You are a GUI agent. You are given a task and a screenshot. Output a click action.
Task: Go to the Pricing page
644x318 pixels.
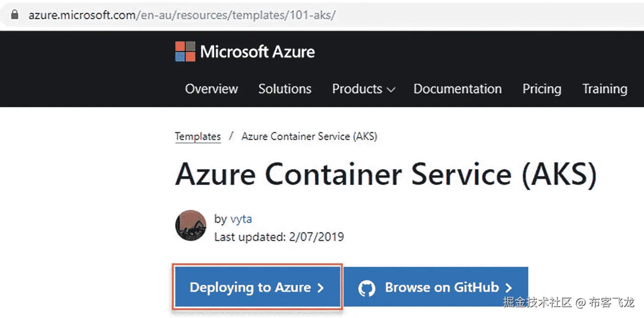(x=542, y=89)
